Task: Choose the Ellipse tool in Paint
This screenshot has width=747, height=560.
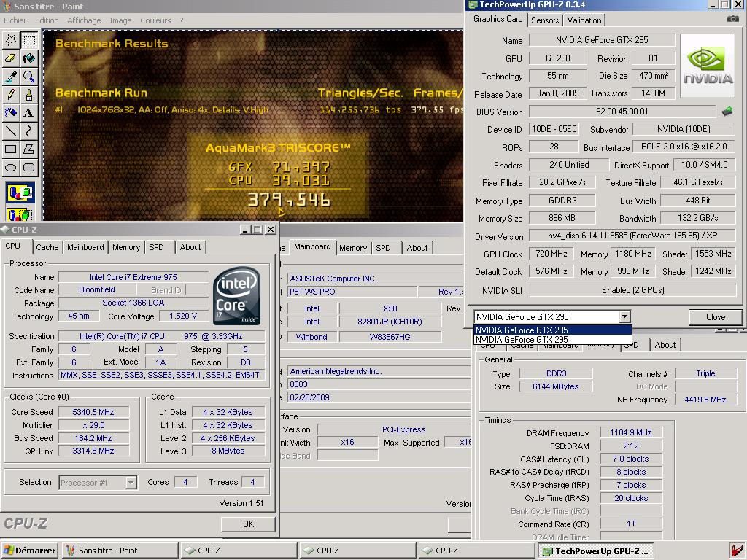Action: coord(10,167)
